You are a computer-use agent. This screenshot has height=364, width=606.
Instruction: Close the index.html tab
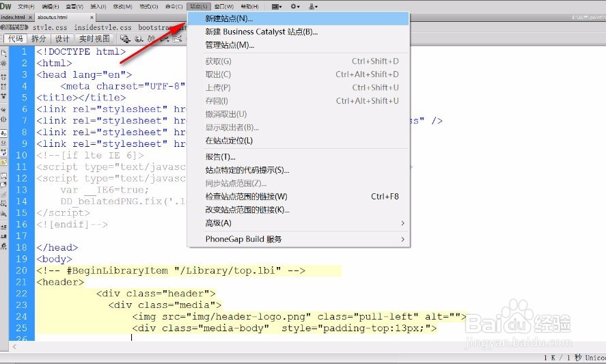30,17
